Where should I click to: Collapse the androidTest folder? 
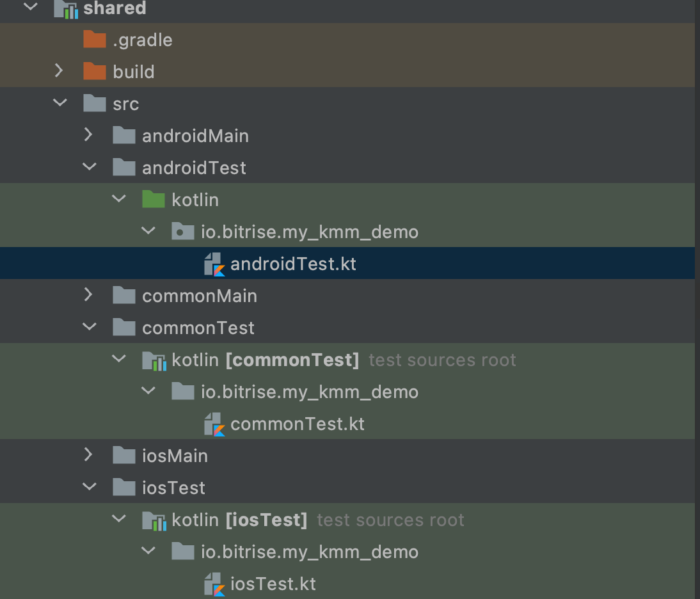(89, 167)
